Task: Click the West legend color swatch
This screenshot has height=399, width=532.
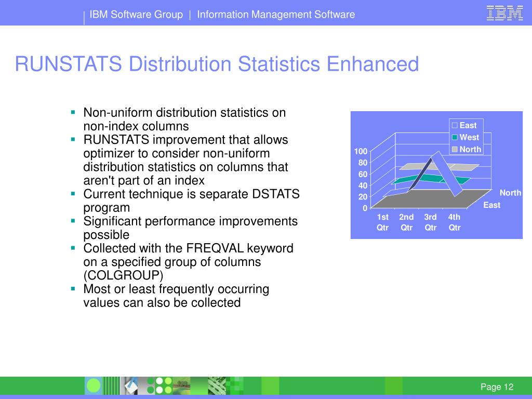Action: [455, 137]
